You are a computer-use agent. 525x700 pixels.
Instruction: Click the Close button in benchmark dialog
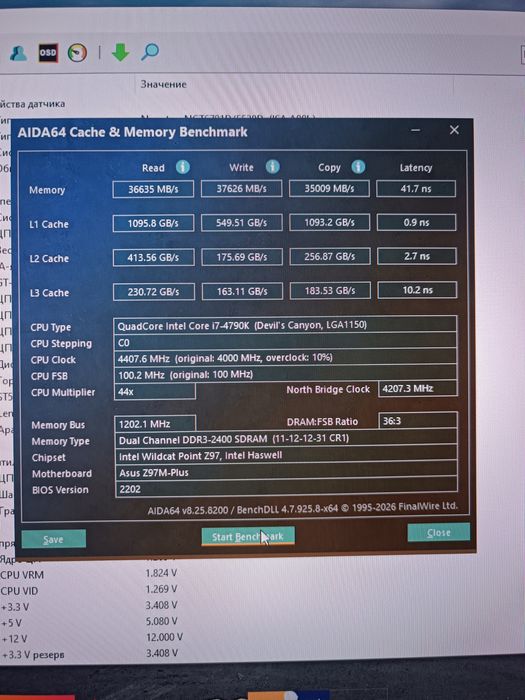(x=438, y=533)
